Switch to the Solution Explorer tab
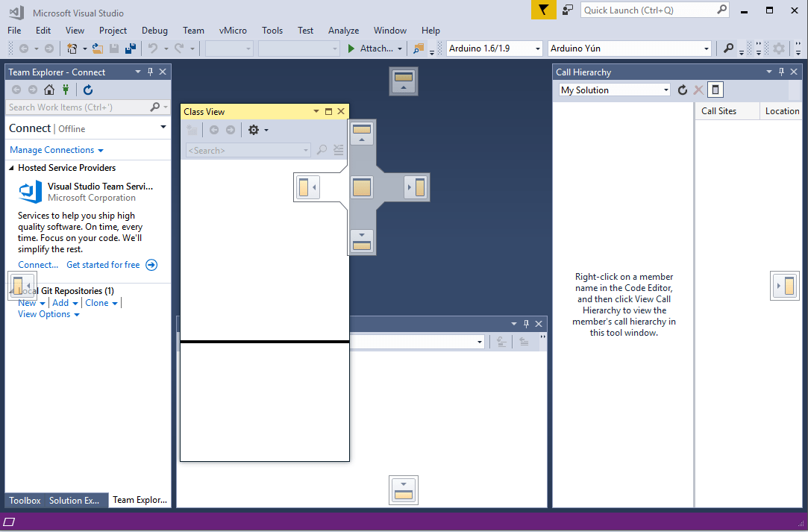808x532 pixels. coord(74,501)
